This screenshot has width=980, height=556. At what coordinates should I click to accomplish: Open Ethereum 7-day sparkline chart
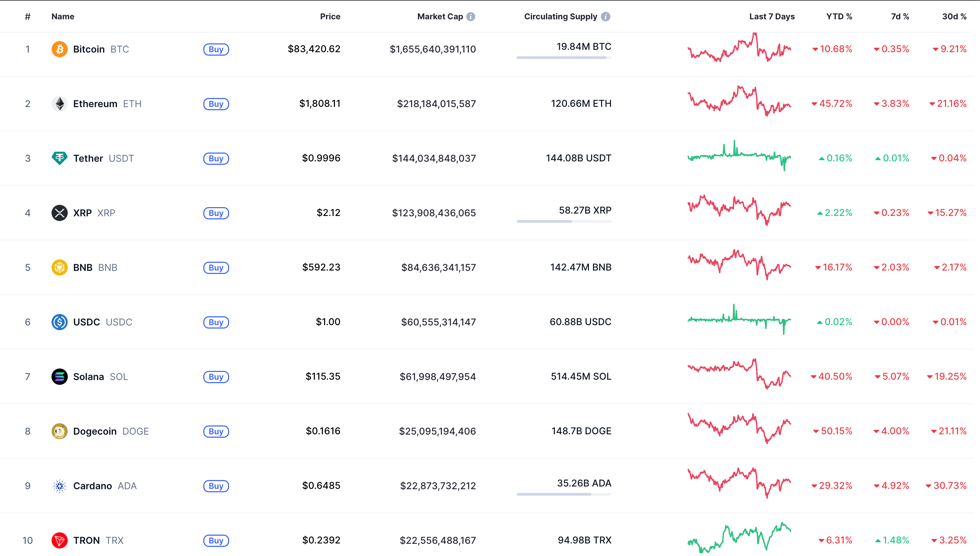coord(739,101)
